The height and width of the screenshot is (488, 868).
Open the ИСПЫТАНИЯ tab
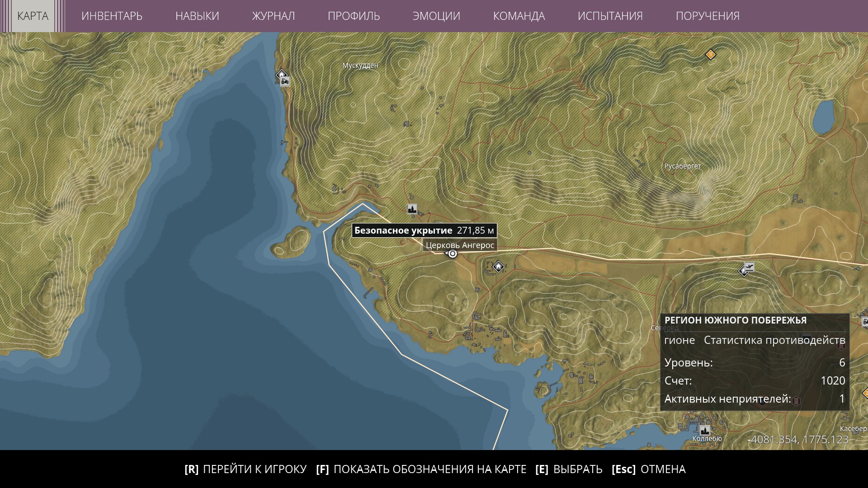610,16
